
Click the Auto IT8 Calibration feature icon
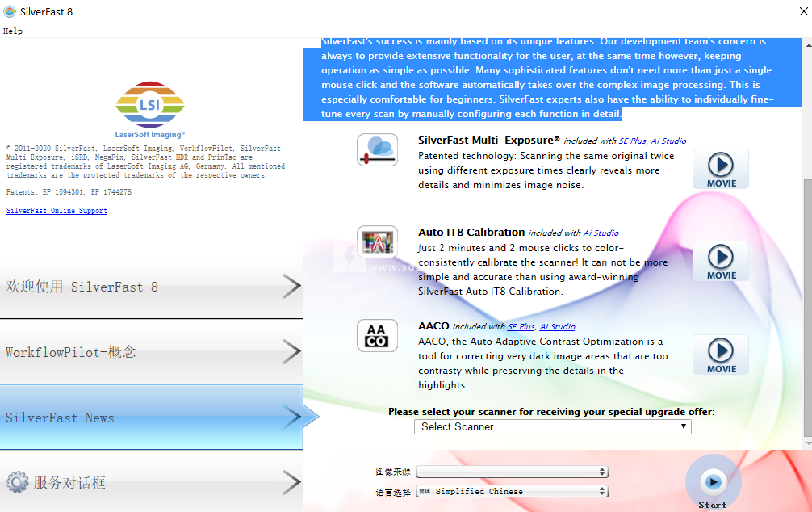tap(378, 242)
